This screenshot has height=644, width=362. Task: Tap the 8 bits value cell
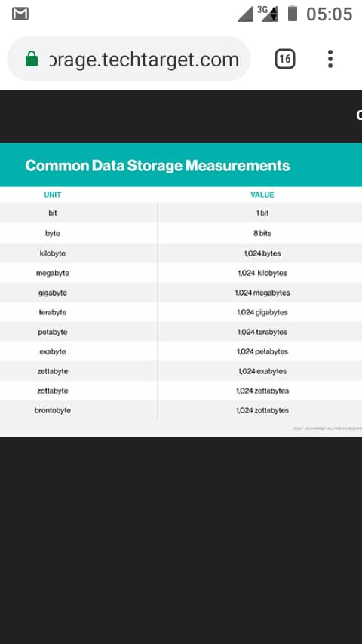click(x=262, y=233)
